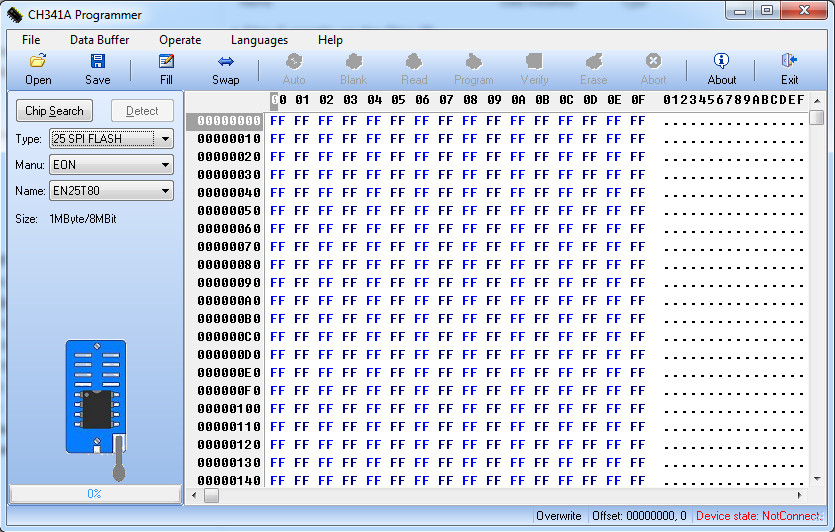Click the Verify toolbar icon
The image size is (835, 532).
tap(534, 61)
